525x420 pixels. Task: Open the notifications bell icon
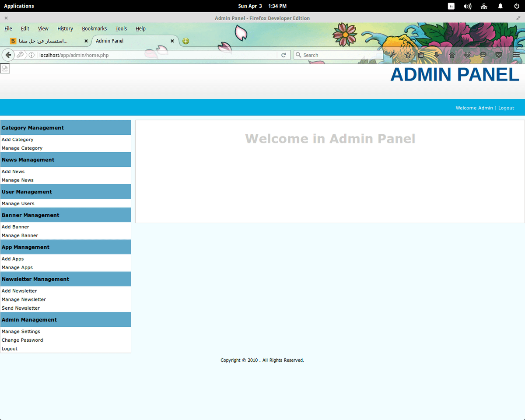[x=500, y=6]
